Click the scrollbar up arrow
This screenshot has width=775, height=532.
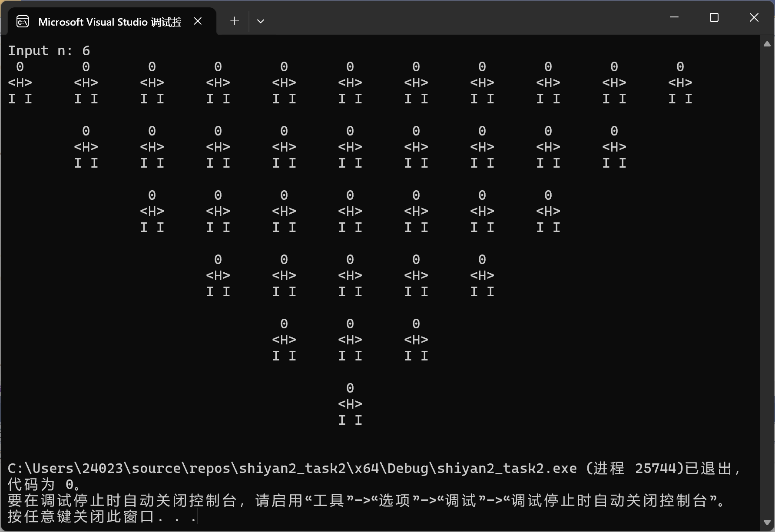(767, 44)
